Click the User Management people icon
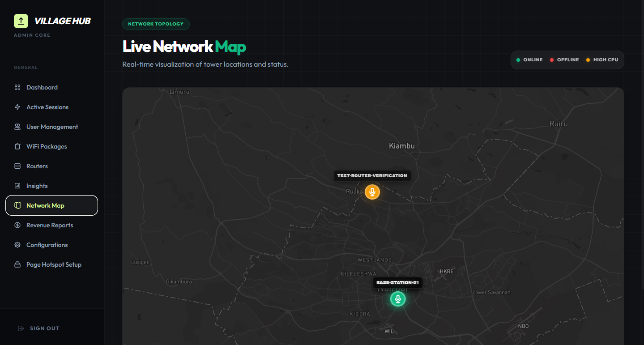 coord(17,127)
